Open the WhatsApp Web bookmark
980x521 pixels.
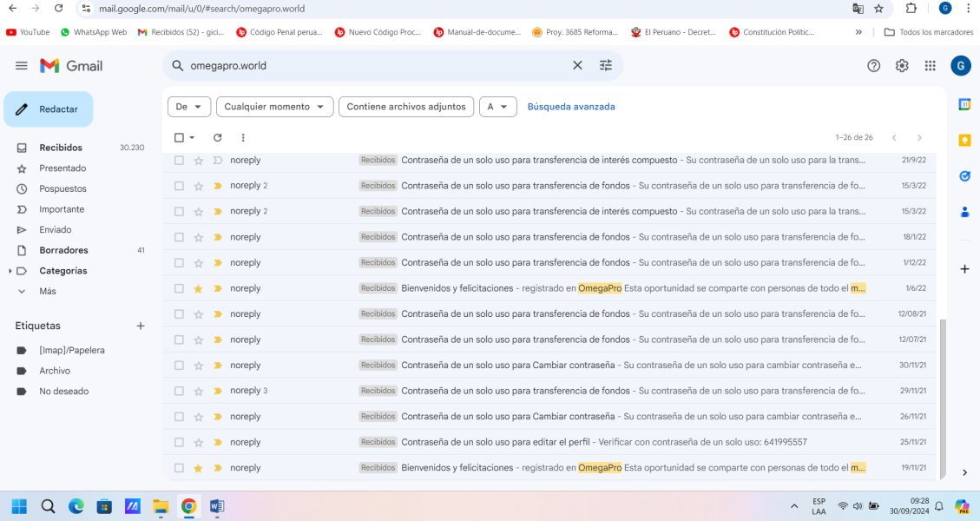(x=94, y=32)
